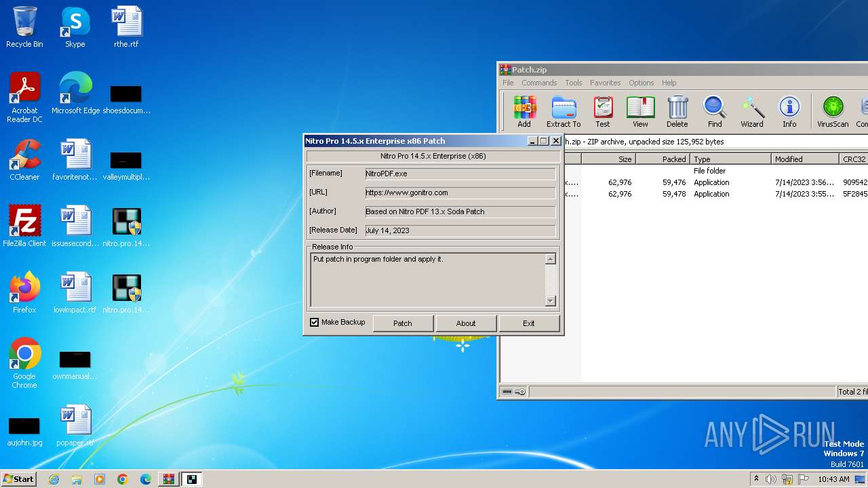Image resolution: width=868 pixels, height=488 pixels.
Task: Sort by the Packed column header
Action: tap(663, 159)
